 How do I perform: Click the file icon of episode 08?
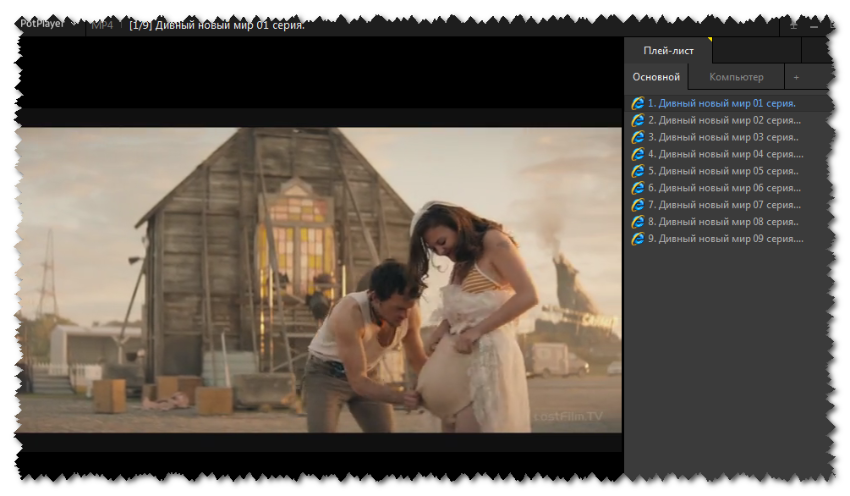point(638,221)
